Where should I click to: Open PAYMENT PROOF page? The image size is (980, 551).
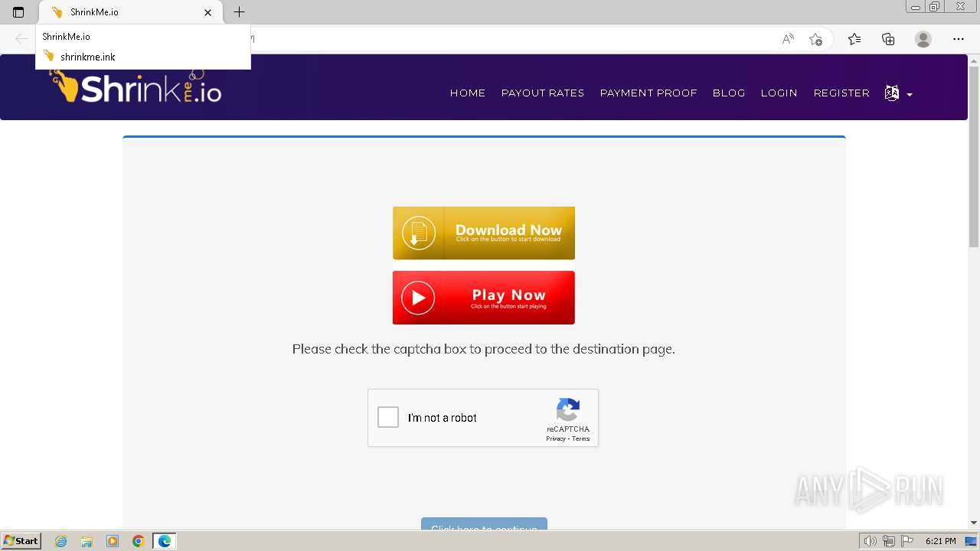pyautogui.click(x=648, y=93)
